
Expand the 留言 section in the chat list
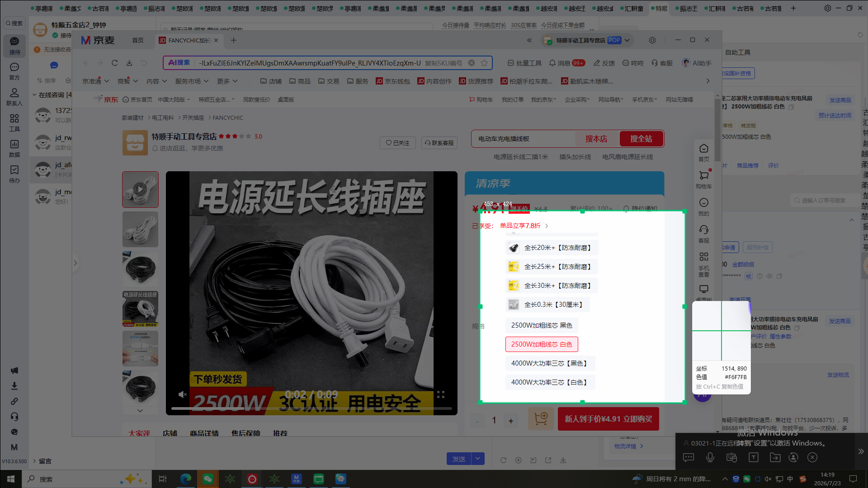click(x=42, y=461)
